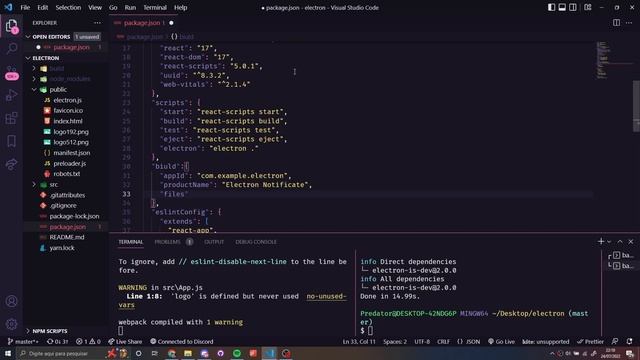Image resolution: width=640 pixels, height=360 pixels.
Task: Toggle primary side bar layout icon
Action: [551, 7]
